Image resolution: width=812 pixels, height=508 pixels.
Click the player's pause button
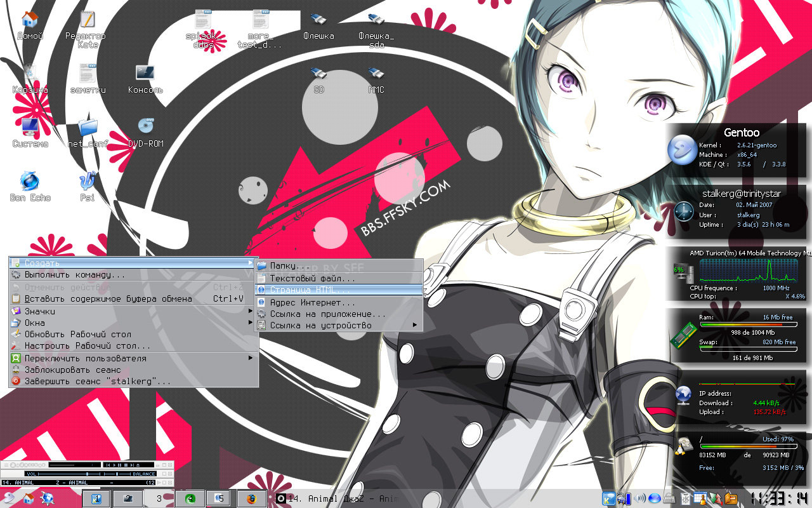[x=119, y=465]
